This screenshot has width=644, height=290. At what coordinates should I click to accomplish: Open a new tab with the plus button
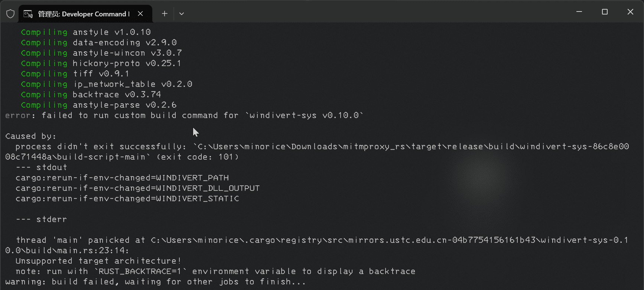coord(165,14)
